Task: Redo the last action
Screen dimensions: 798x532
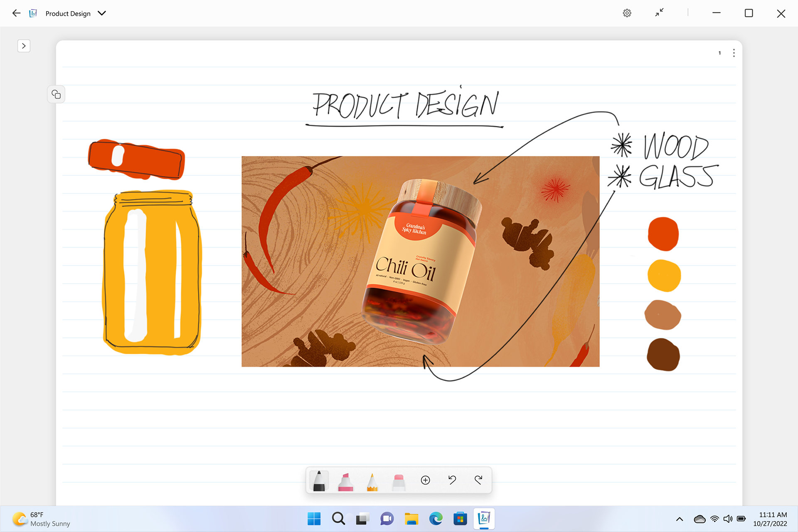Action: (x=478, y=480)
